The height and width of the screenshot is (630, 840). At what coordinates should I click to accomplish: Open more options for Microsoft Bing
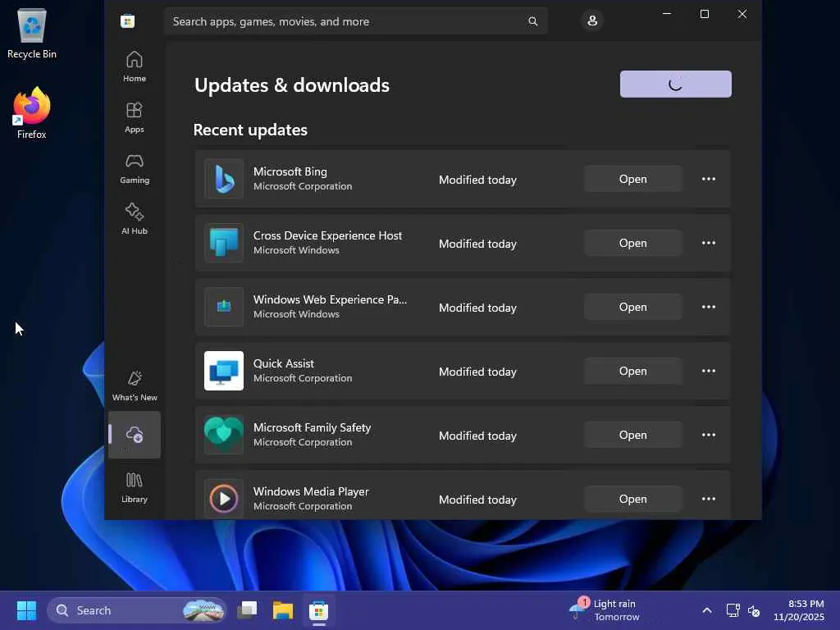708,179
